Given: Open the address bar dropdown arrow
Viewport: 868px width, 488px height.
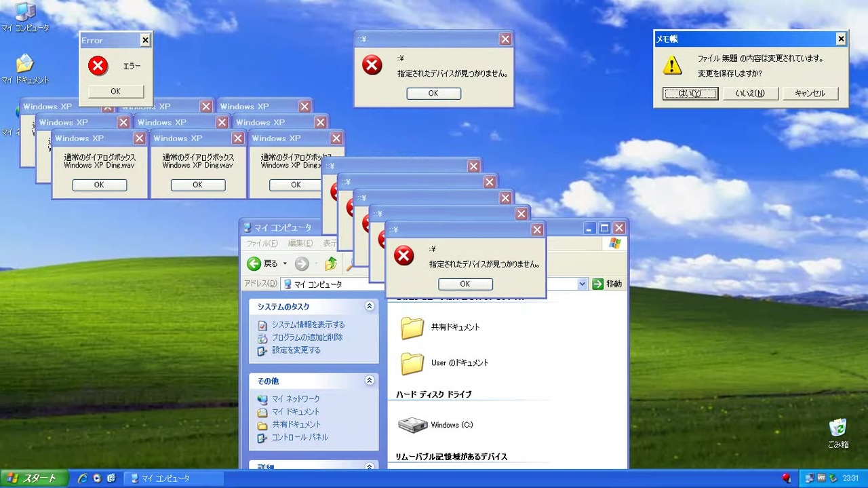Looking at the screenshot, I should 583,284.
